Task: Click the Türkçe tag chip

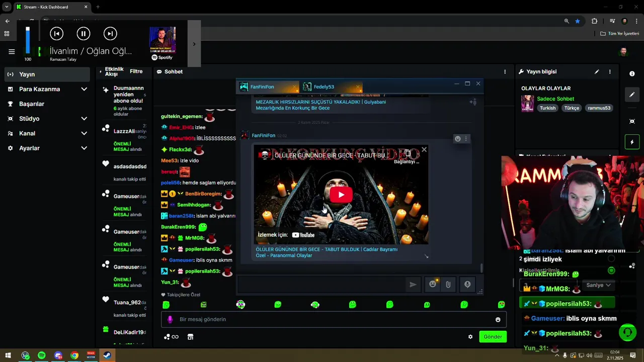Action: (572, 108)
